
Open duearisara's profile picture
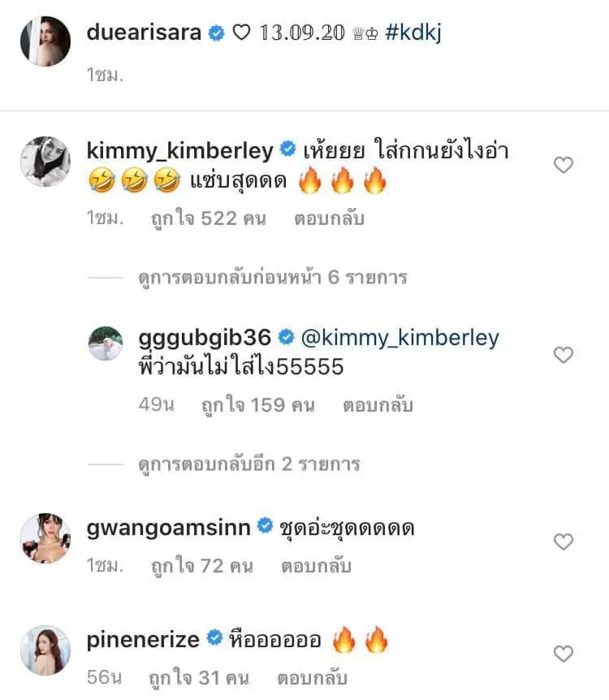pyautogui.click(x=45, y=41)
